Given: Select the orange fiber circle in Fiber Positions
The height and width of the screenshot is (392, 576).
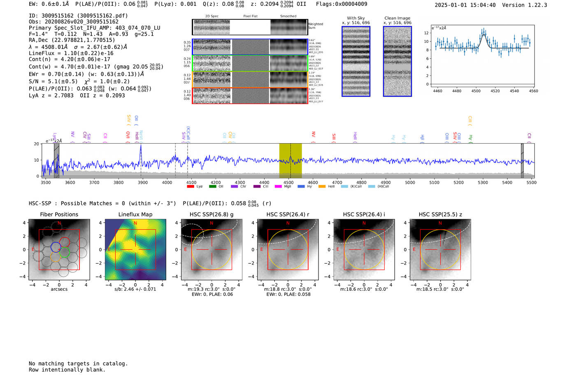Looking at the screenshot, I should coord(56,257).
